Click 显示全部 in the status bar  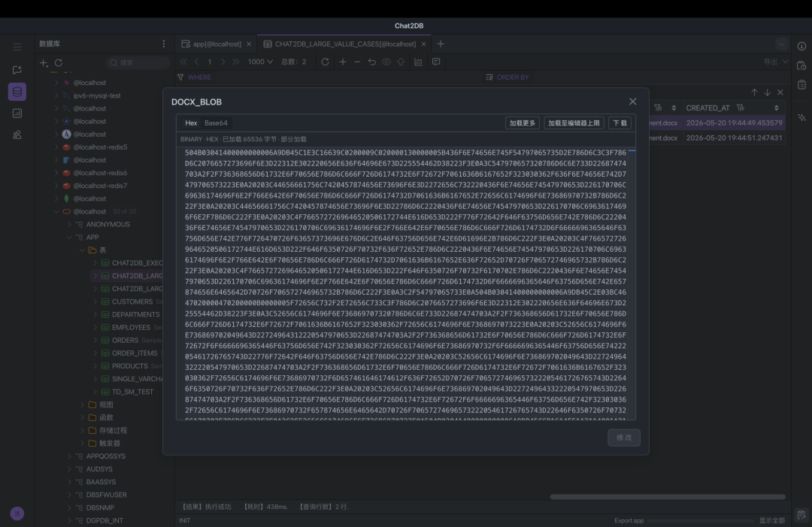(772, 520)
